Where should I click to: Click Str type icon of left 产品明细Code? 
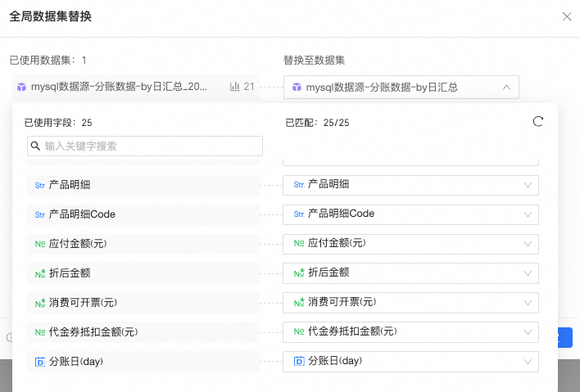[x=40, y=215]
